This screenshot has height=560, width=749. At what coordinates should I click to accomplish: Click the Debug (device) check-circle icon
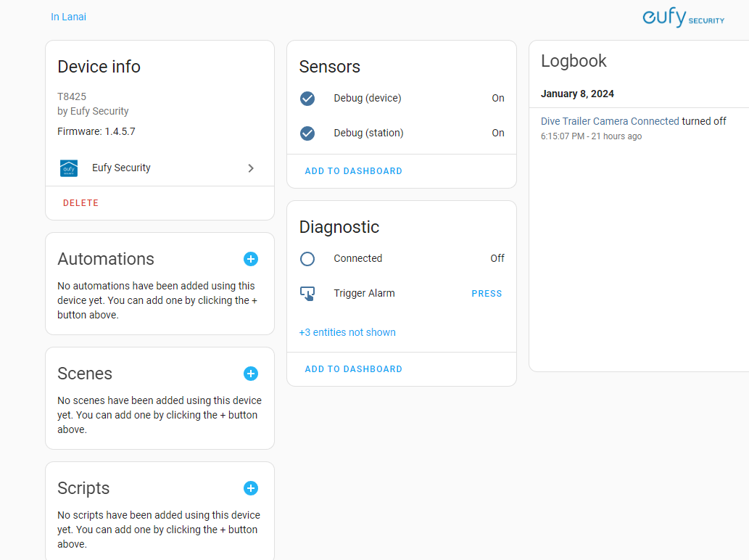coord(307,99)
